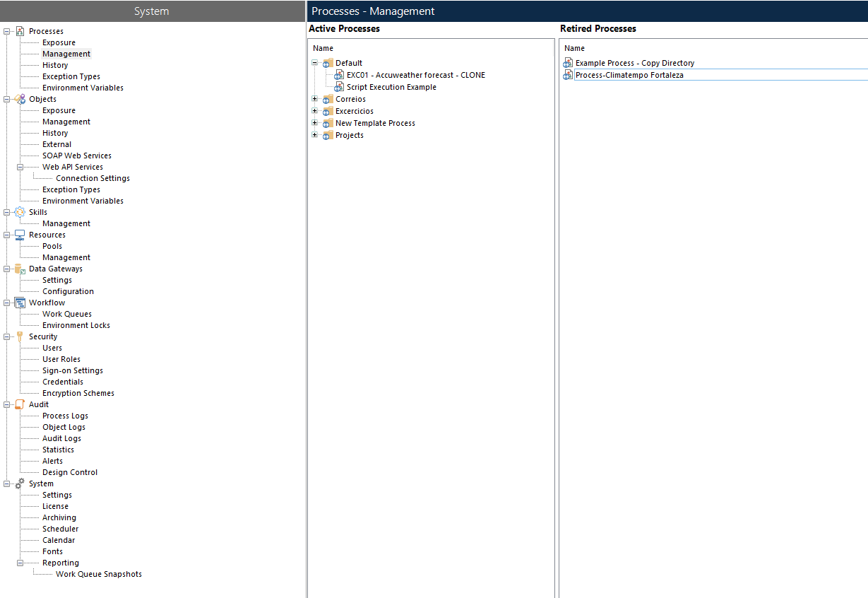Screen dimensions: 868x598
Task: Expand the Correios folder
Action: (x=315, y=98)
